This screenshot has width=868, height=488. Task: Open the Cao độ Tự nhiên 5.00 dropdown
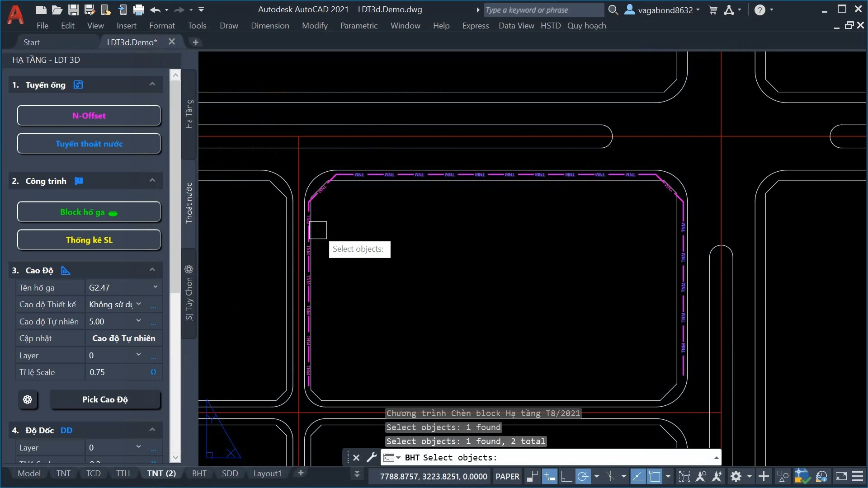(x=138, y=321)
